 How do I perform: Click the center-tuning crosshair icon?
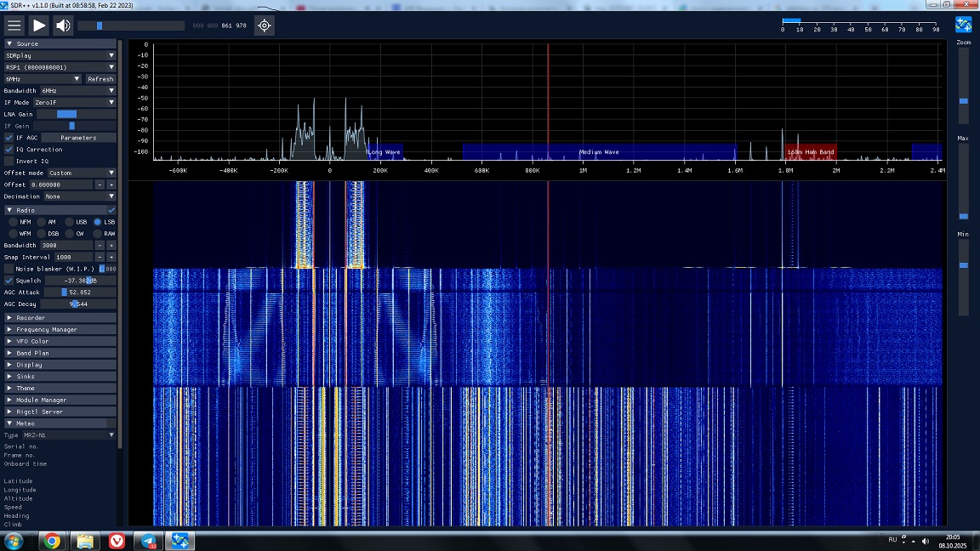[265, 26]
